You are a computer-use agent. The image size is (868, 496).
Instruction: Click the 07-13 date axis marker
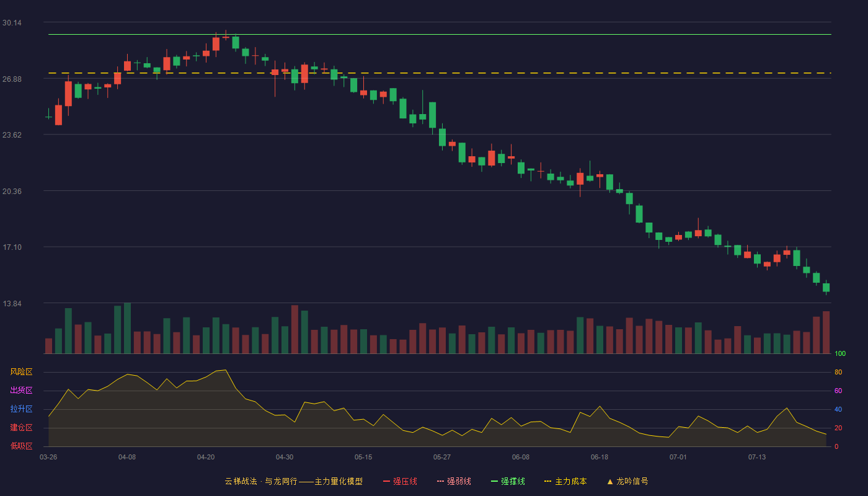tap(757, 457)
